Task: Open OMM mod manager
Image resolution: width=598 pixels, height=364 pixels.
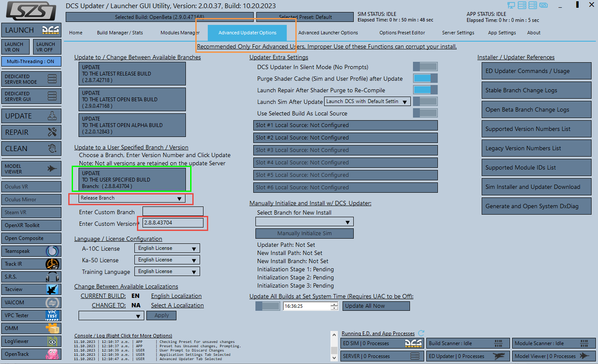Action: tap(31, 328)
